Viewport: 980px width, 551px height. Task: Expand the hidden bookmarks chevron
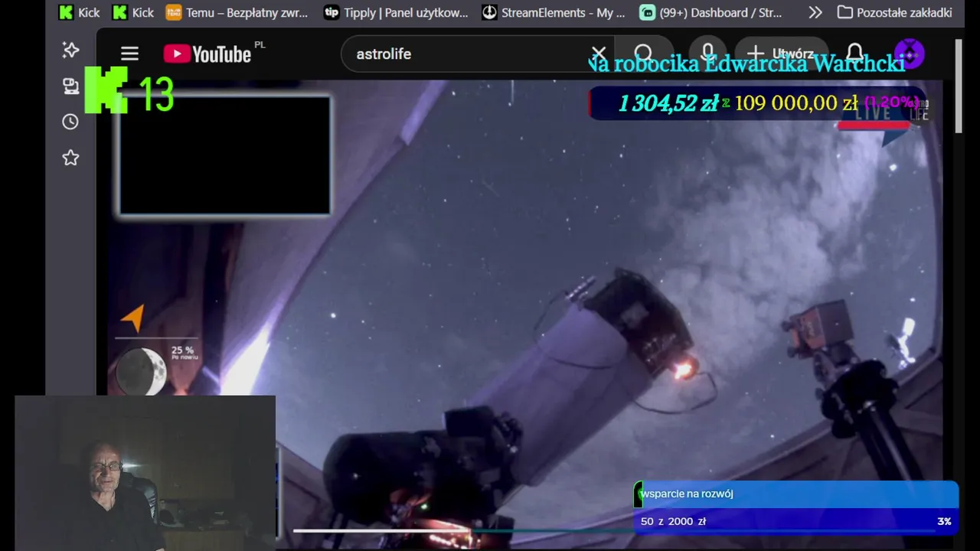[815, 12]
